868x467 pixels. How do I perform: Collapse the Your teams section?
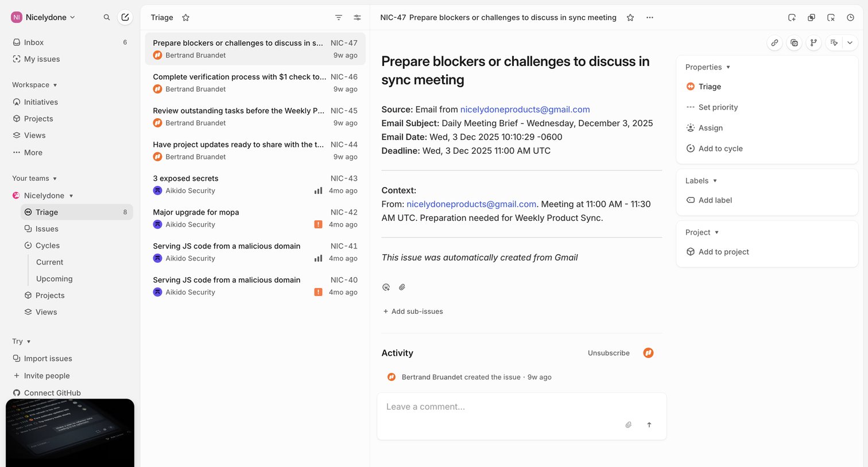[x=34, y=178]
